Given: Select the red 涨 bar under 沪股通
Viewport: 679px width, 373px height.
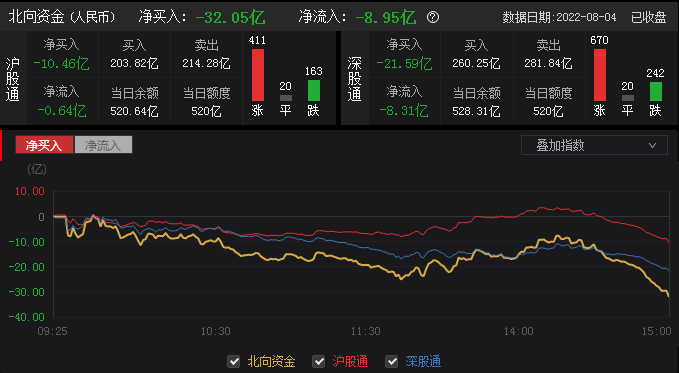Looking at the screenshot, I should [258, 75].
